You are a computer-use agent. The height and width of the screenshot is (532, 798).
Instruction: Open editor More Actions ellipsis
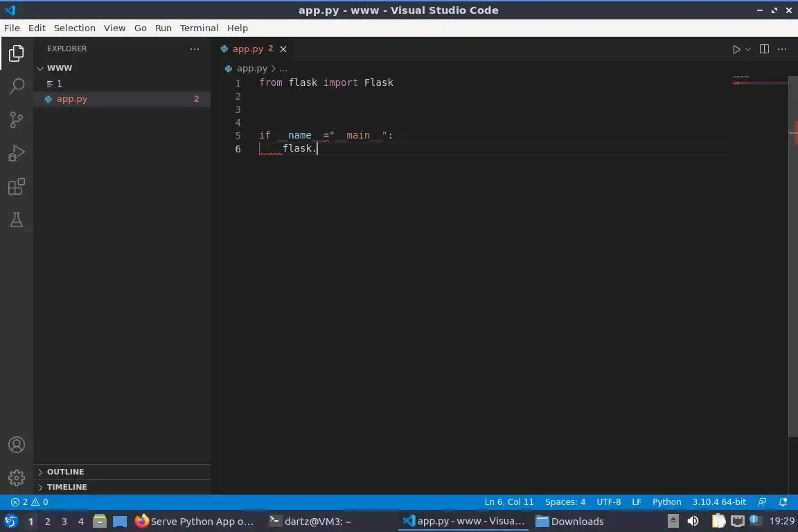click(782, 49)
